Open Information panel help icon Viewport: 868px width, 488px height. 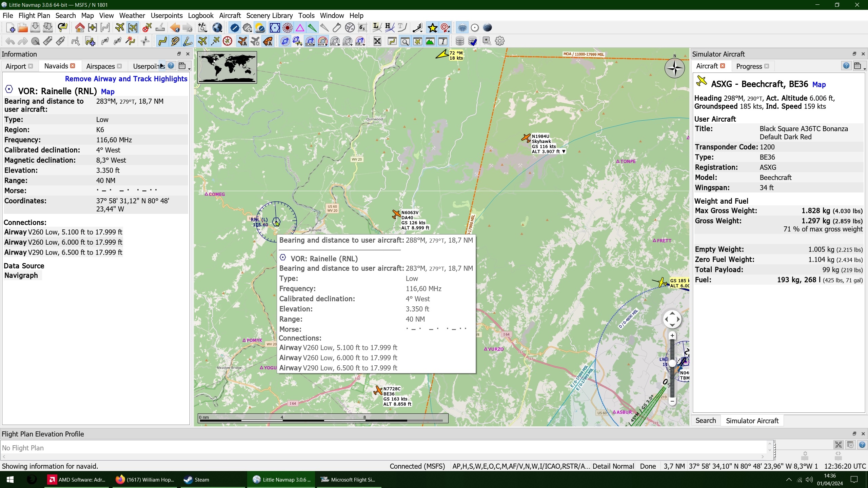[x=171, y=66]
